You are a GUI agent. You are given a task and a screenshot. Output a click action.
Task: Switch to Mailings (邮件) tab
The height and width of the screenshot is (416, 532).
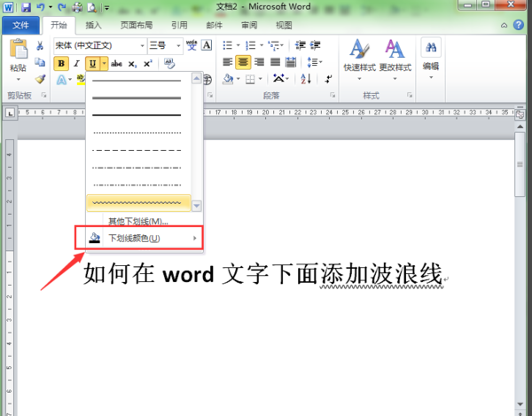[214, 25]
